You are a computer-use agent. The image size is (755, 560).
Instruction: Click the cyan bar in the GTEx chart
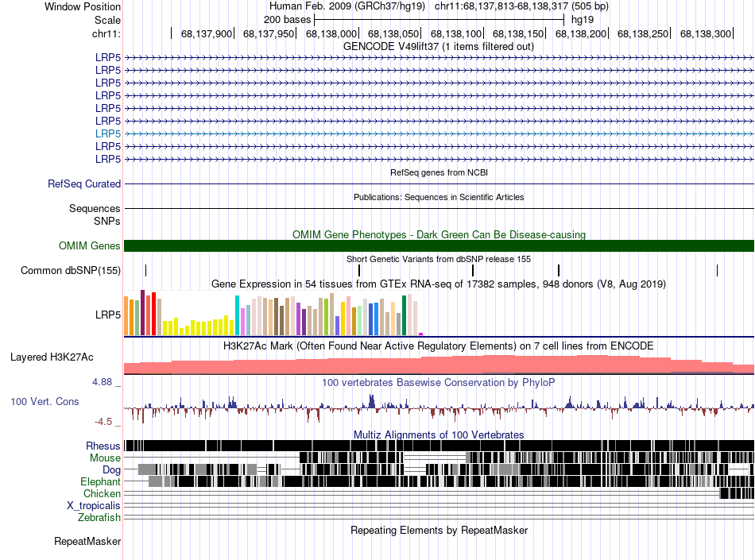click(x=237, y=315)
